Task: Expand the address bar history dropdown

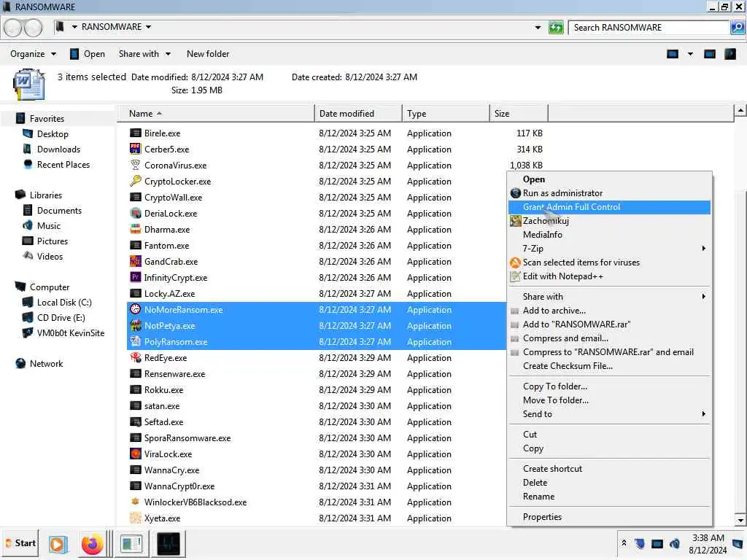Action: click(538, 28)
